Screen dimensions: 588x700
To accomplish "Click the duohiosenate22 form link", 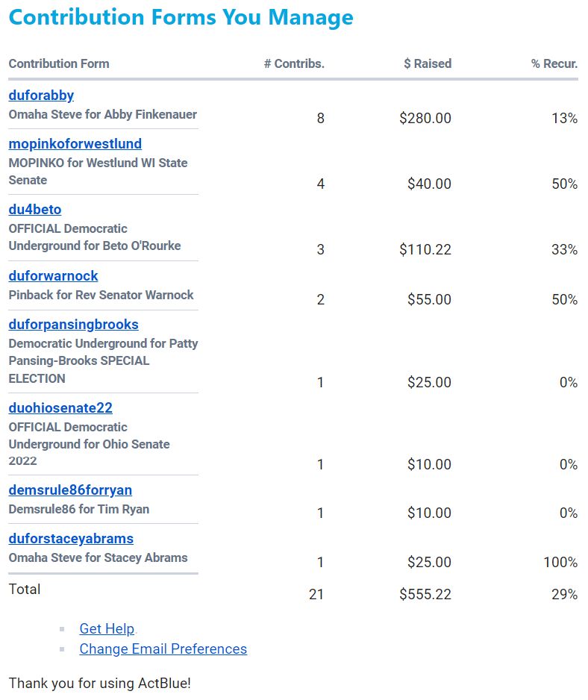I will [60, 408].
